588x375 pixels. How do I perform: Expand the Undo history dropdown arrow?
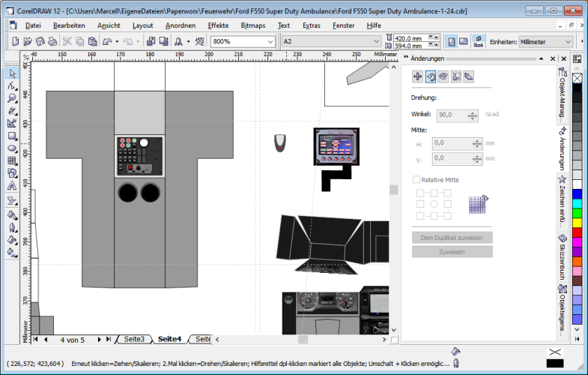pos(117,41)
